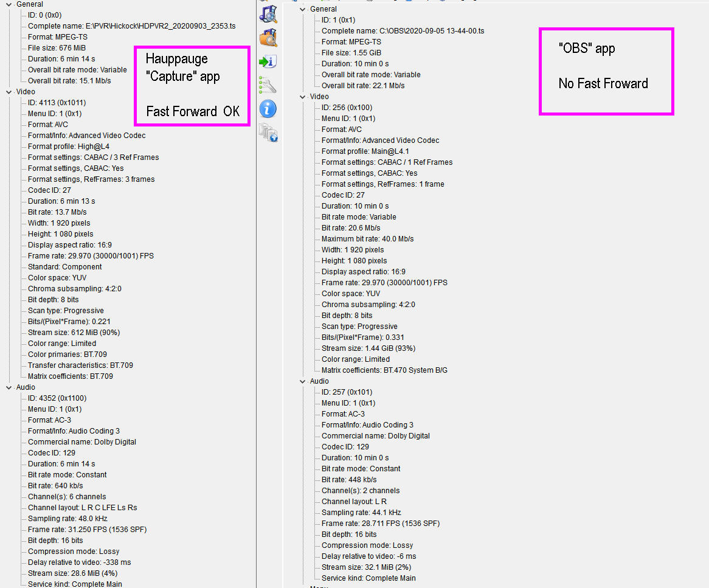Select 'Bits/(Pixel*Frame): 0.331' row
Image resolution: width=709 pixels, height=588 pixels.
pos(363,337)
